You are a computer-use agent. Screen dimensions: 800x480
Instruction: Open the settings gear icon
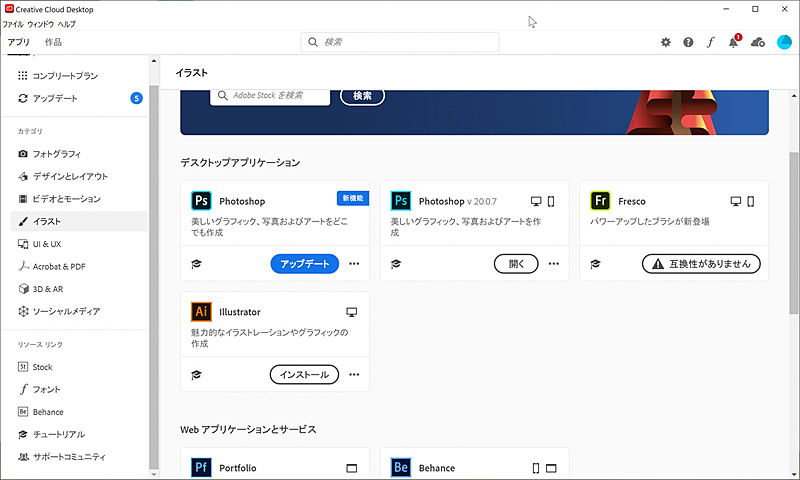665,42
